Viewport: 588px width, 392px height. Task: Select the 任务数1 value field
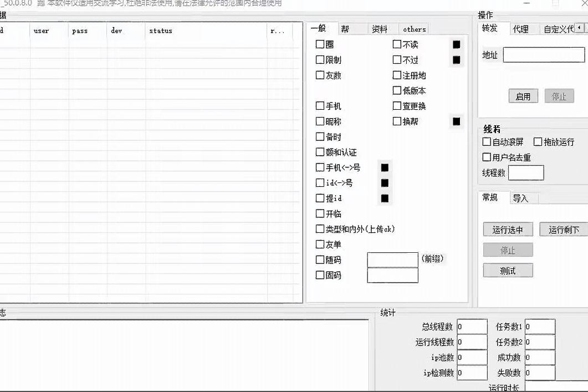tap(540, 327)
